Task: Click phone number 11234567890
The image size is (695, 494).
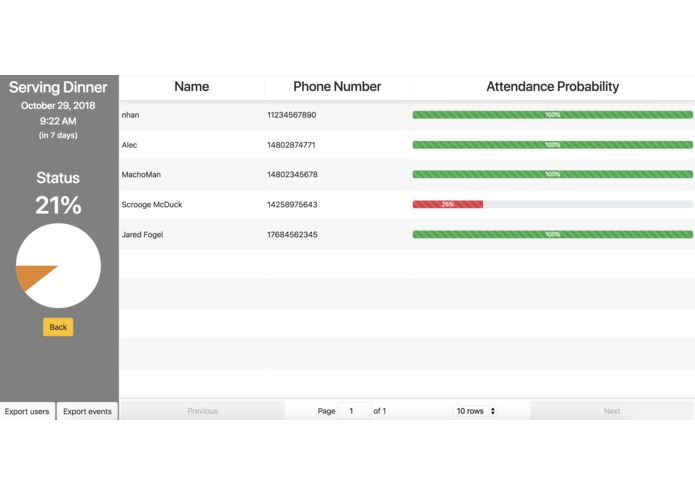Action: click(x=292, y=115)
